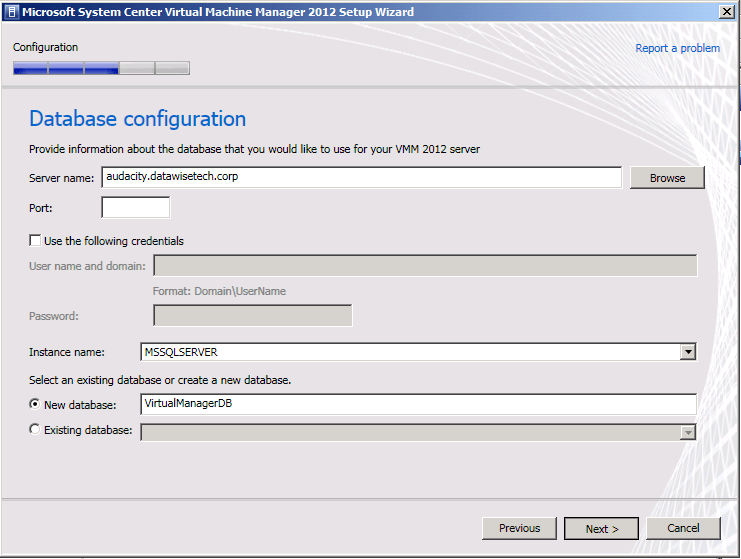Click the Select an existing database instruction text
The image size is (741, 559).
point(160,380)
